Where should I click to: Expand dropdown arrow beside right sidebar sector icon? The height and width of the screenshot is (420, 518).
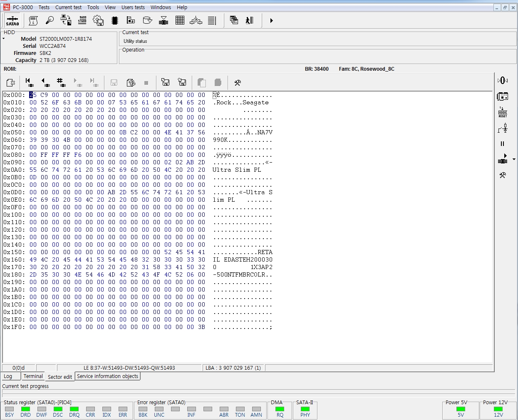(x=514, y=159)
